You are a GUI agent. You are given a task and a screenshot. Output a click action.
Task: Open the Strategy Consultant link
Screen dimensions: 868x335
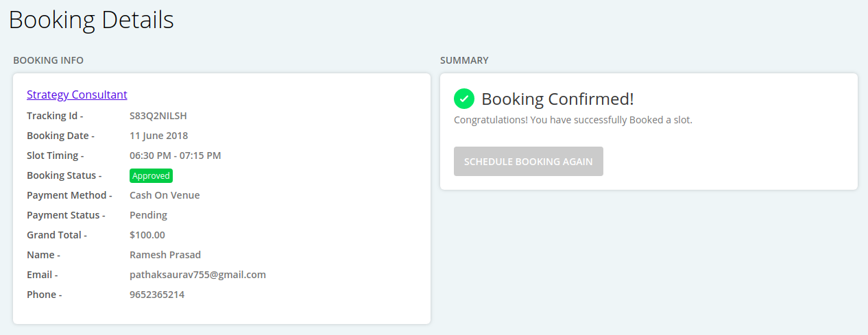[77, 95]
